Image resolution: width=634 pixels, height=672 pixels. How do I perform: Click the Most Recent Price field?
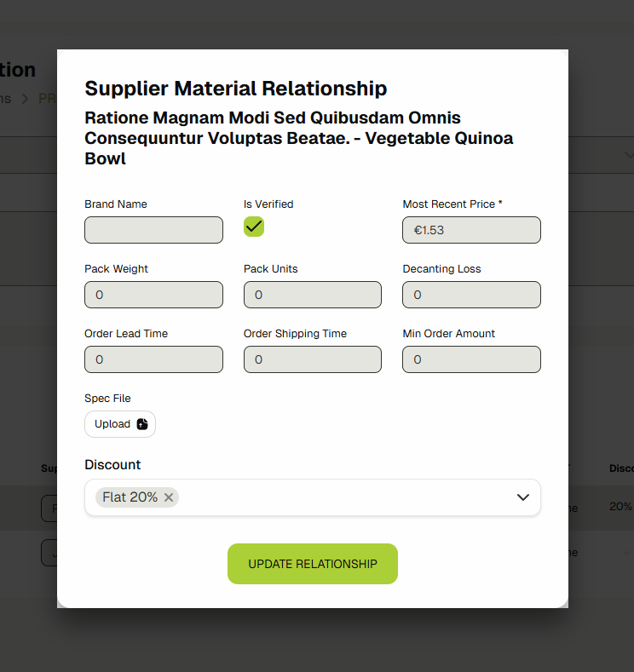pyautogui.click(x=471, y=230)
